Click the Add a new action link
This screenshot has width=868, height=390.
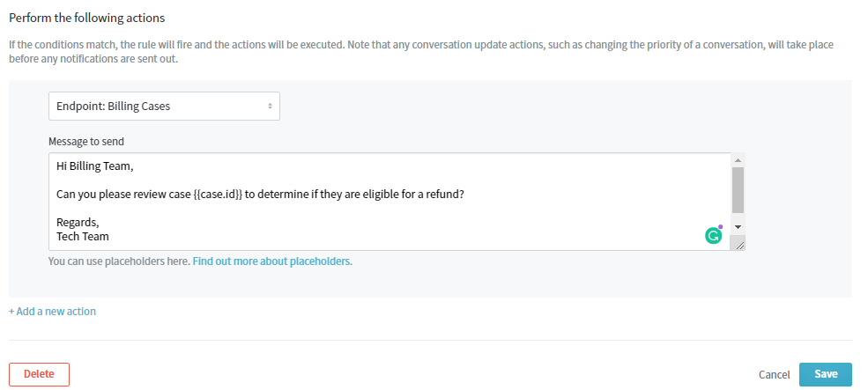(x=56, y=312)
